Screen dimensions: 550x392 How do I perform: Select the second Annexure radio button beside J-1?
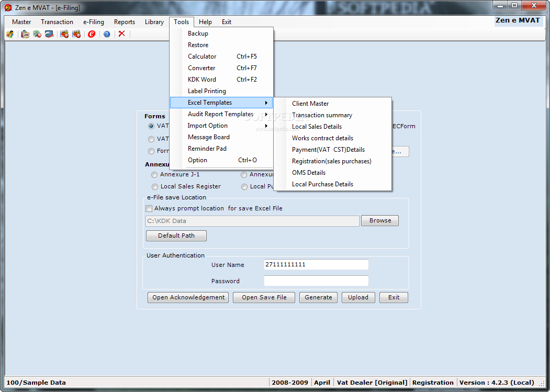click(244, 174)
